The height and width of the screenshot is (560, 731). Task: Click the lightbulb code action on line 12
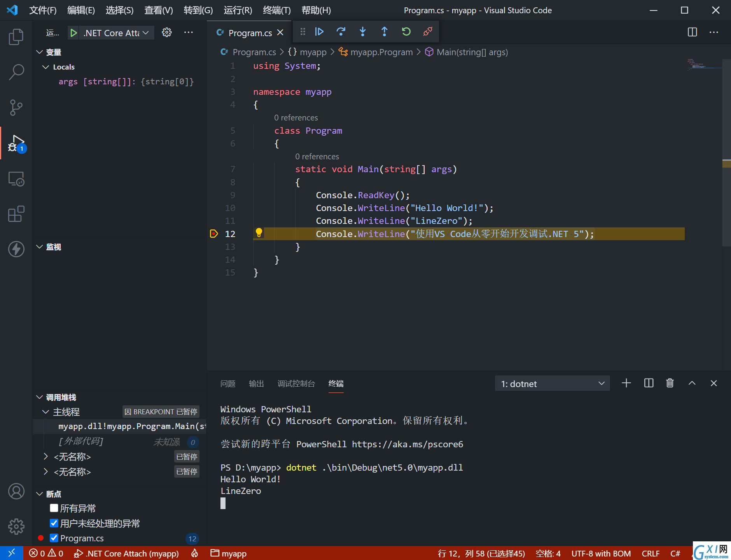(x=259, y=233)
